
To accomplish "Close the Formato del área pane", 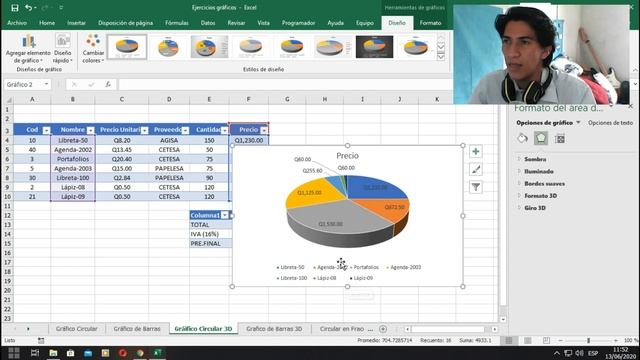I will click(x=631, y=106).
